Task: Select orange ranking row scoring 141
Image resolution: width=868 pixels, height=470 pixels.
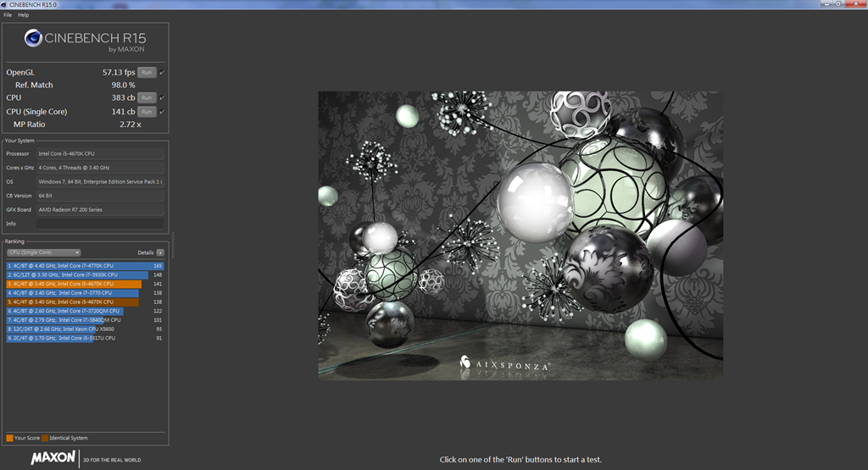Action: 86,284
